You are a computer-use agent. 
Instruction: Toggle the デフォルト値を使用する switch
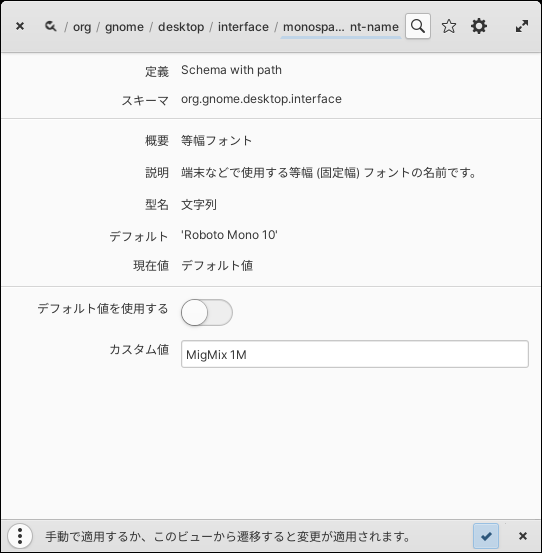coord(207,312)
